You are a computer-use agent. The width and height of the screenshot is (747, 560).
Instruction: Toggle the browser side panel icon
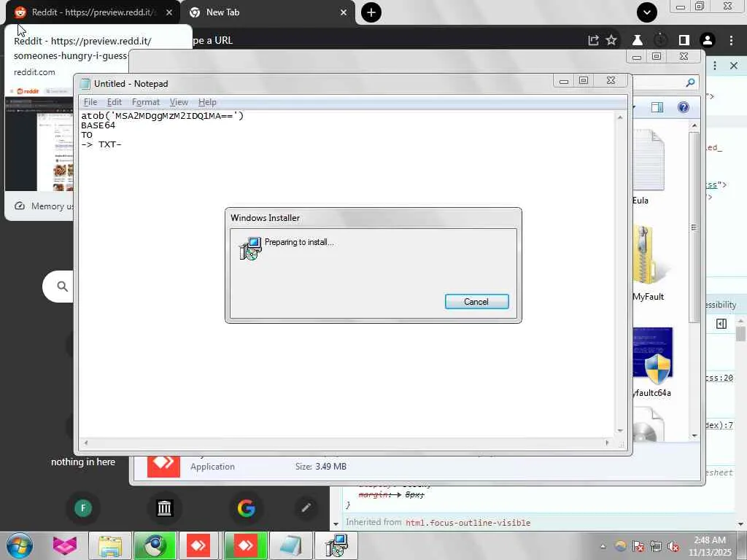(684, 40)
